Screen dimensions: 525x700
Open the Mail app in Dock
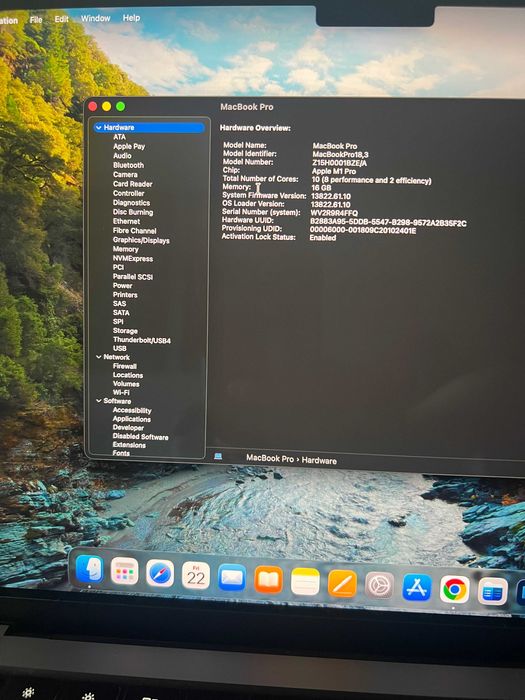click(232, 577)
